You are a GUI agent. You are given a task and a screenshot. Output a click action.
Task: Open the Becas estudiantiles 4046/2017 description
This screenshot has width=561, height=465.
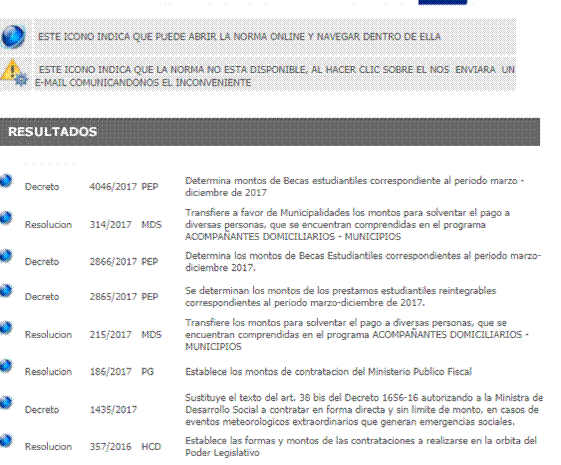click(x=354, y=186)
